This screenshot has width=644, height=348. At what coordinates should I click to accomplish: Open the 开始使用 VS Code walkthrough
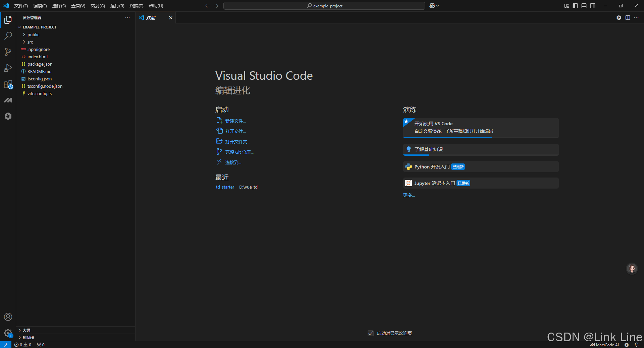pos(481,128)
